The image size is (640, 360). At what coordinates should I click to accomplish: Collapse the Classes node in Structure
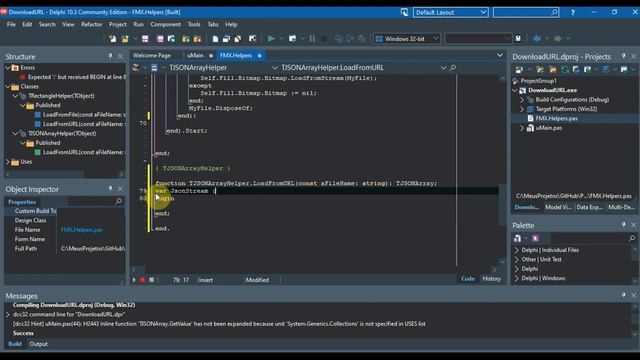[x=8, y=87]
